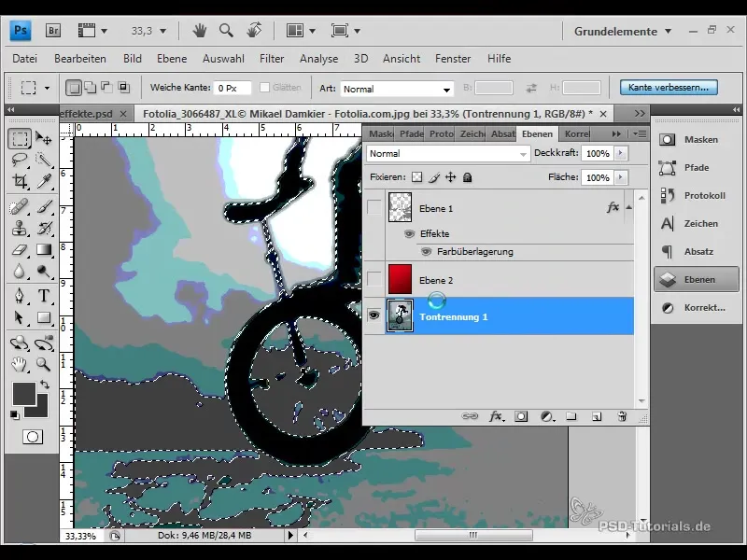Open the Zeichen panel from dock

coord(696,223)
